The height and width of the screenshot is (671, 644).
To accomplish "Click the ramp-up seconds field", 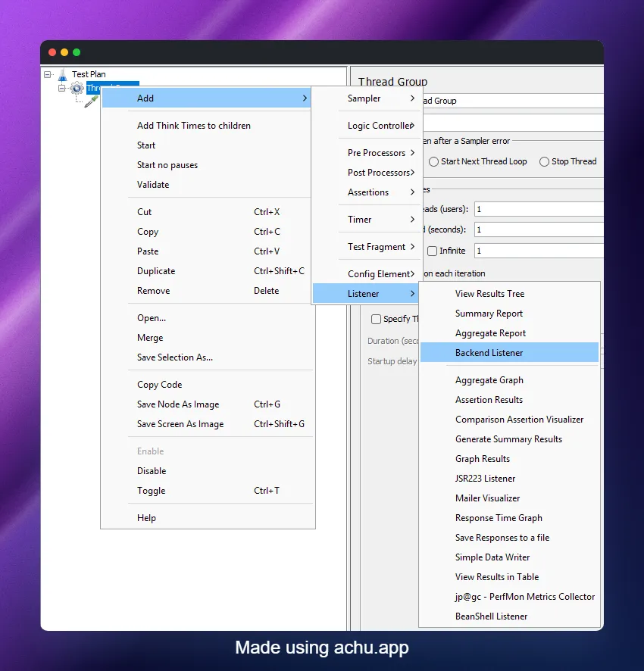I will [539, 229].
